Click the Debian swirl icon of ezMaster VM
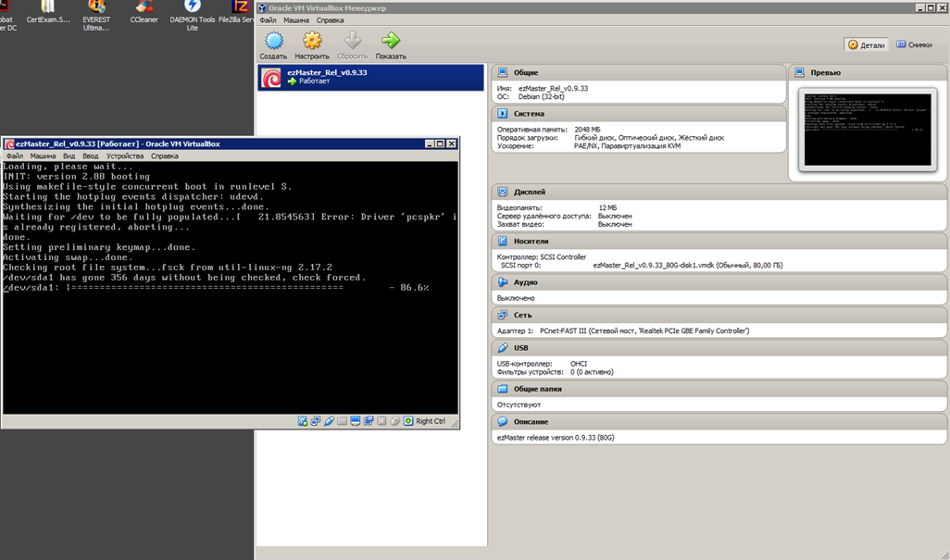This screenshot has height=560, width=950. (x=270, y=78)
